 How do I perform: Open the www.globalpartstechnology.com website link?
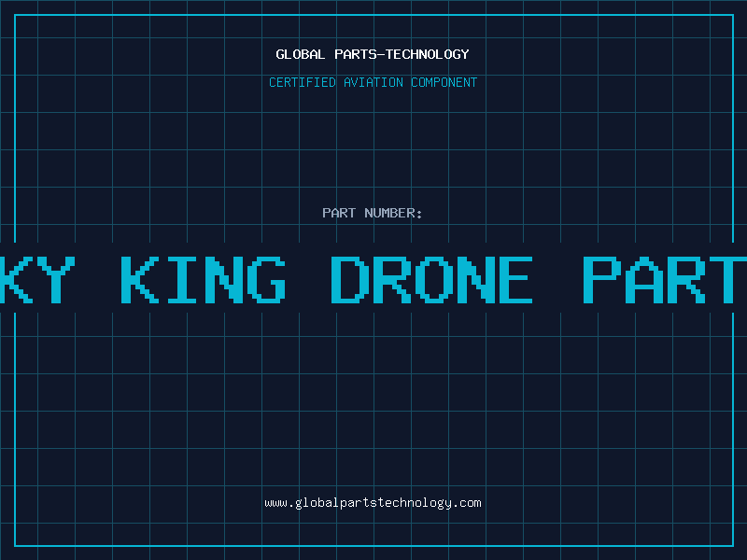pyautogui.click(x=373, y=503)
